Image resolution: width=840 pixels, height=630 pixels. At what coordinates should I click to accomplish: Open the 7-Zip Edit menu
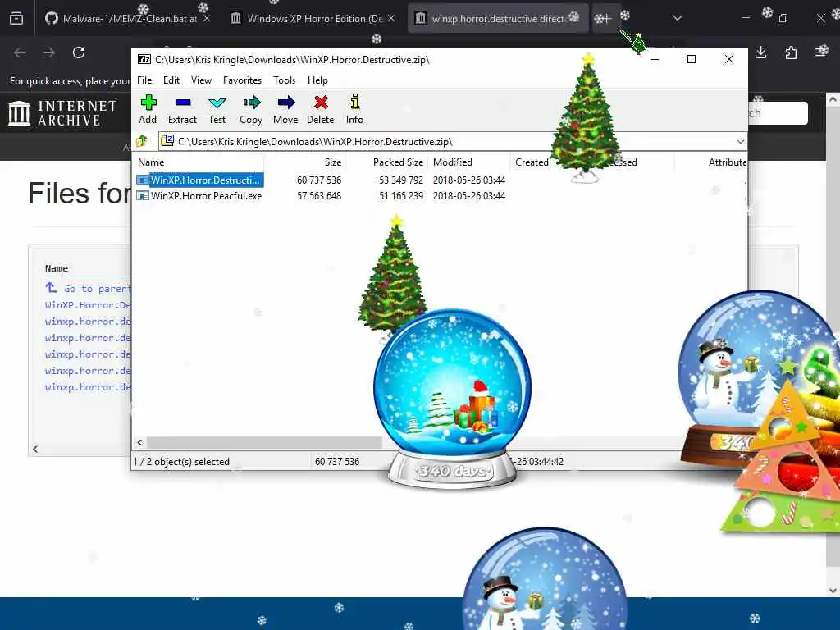(171, 80)
